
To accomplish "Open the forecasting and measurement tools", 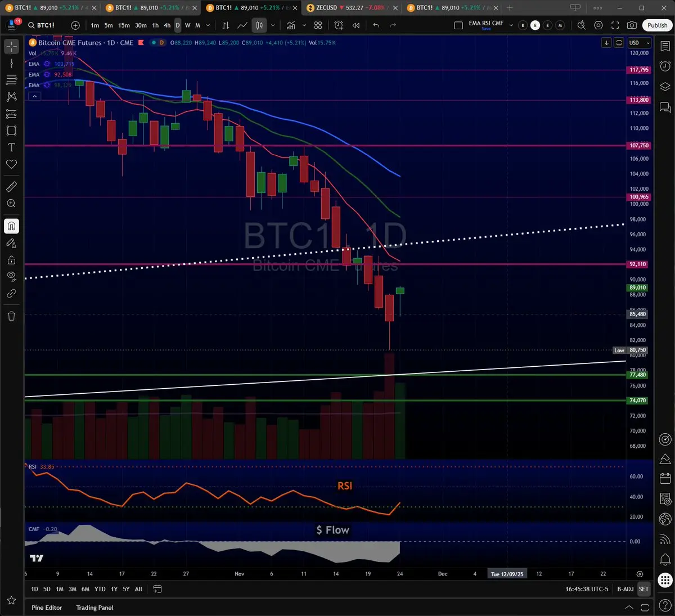I will (11, 114).
